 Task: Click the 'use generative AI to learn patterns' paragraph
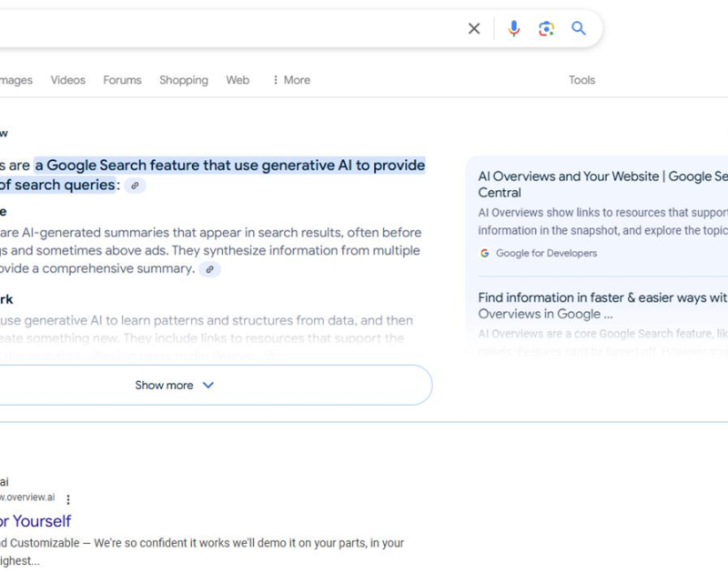207,338
